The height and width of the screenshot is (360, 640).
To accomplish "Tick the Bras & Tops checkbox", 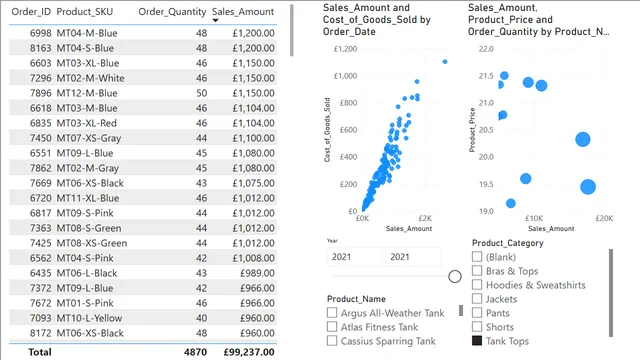I will click(477, 271).
